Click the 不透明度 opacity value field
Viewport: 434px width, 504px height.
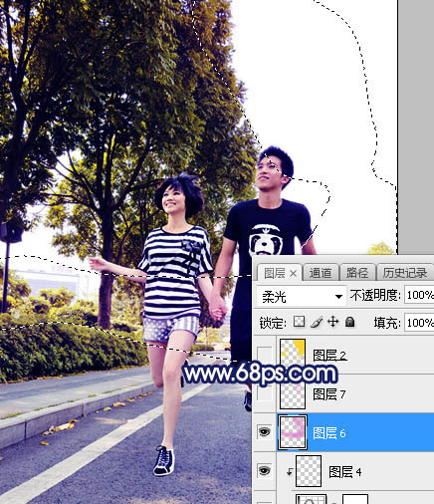pos(419,295)
